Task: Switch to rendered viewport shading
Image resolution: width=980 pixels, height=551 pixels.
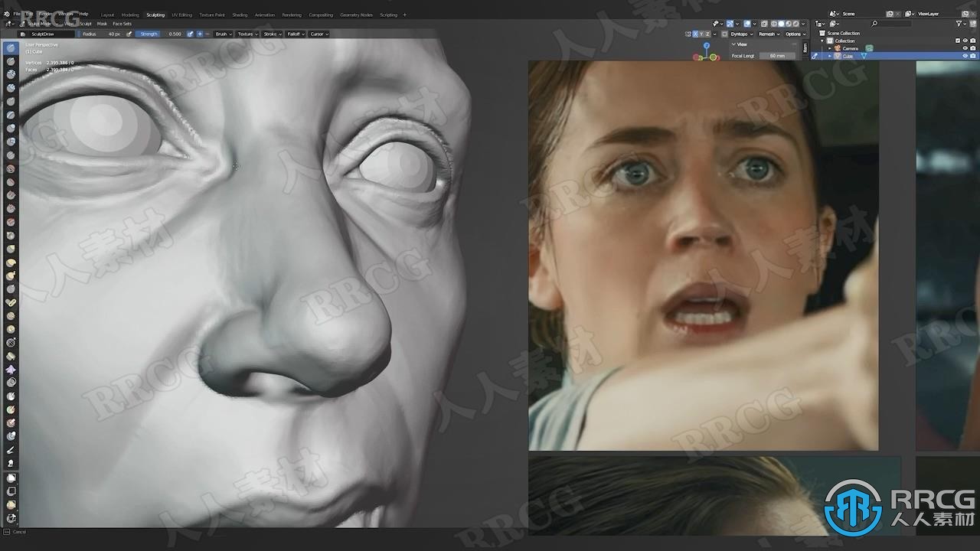Action: tap(795, 24)
